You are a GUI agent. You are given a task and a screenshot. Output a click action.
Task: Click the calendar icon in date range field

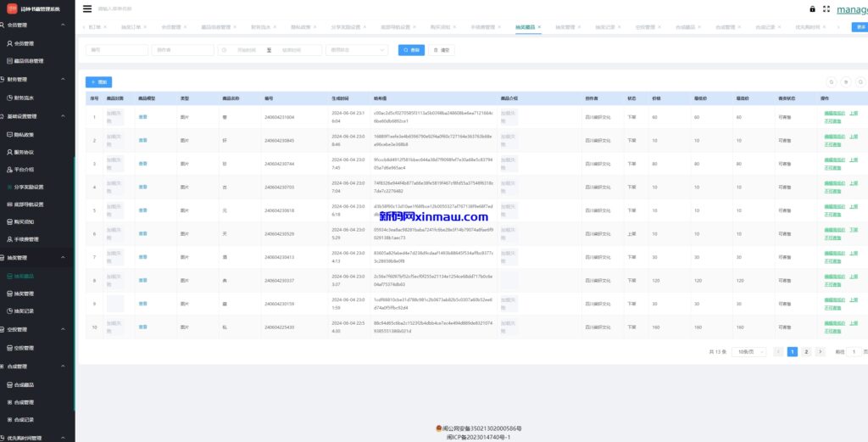pyautogui.click(x=225, y=50)
